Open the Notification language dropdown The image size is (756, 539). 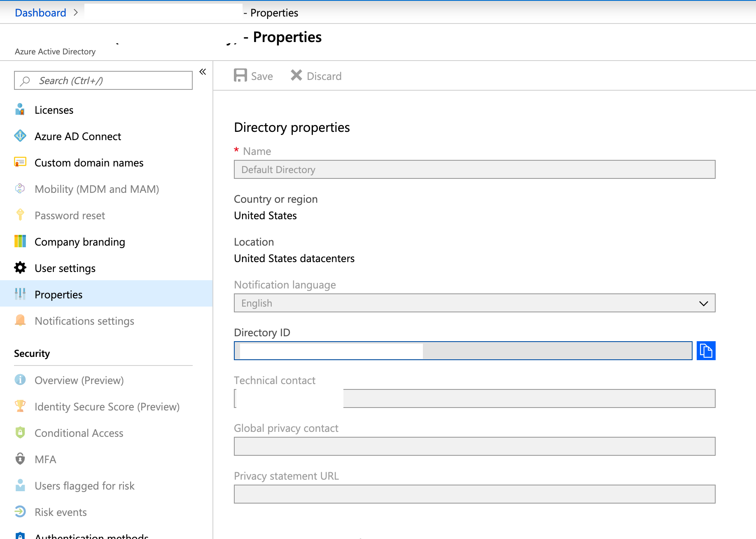[x=702, y=303]
